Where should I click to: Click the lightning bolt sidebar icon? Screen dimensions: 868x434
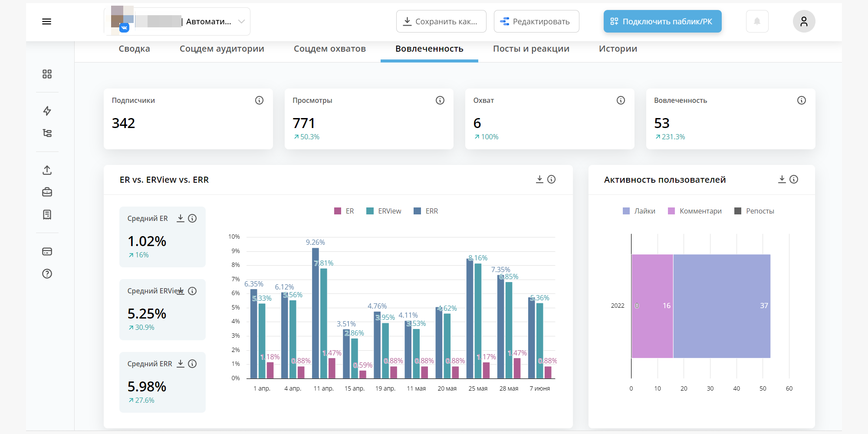coord(47,111)
